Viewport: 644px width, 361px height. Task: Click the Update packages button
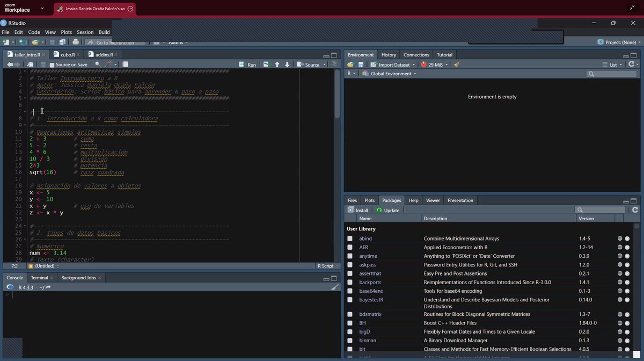point(388,210)
